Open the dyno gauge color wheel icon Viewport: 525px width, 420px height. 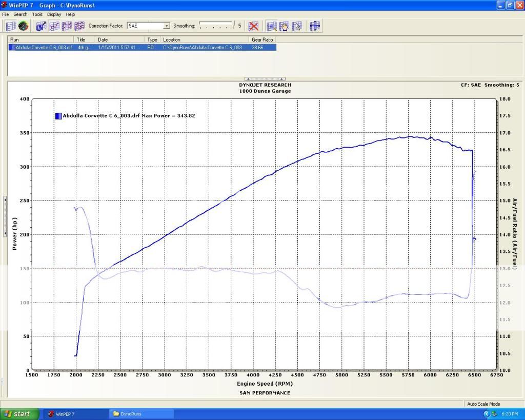point(23,26)
